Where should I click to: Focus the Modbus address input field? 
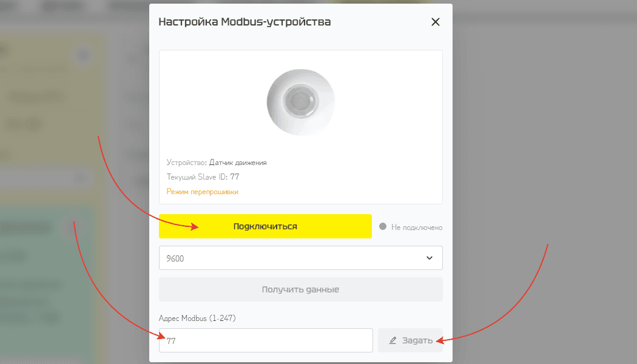266,340
